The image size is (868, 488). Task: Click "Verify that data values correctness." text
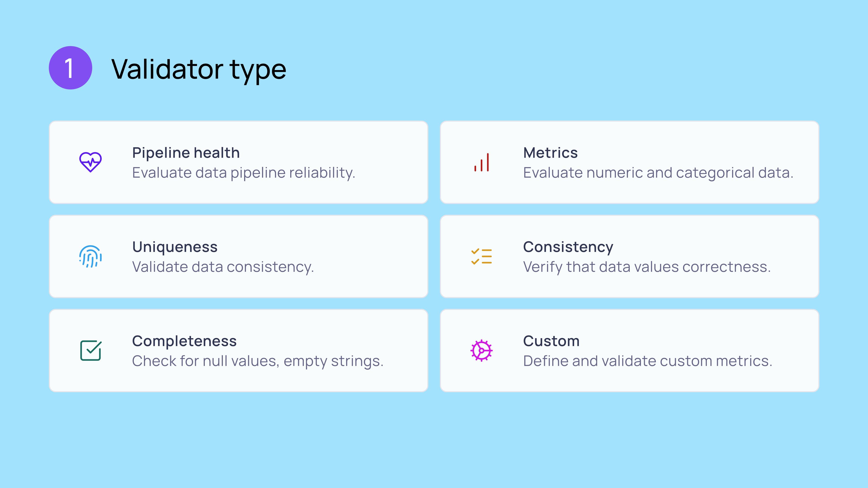click(x=647, y=267)
